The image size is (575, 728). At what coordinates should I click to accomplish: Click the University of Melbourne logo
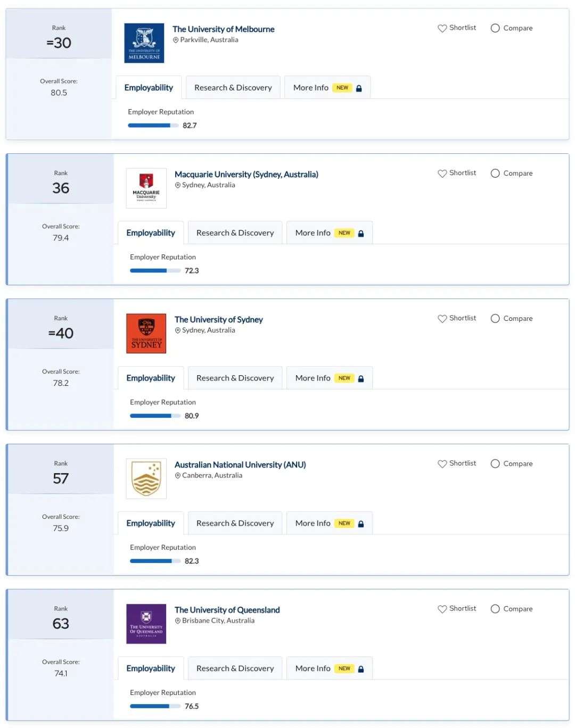click(x=144, y=43)
